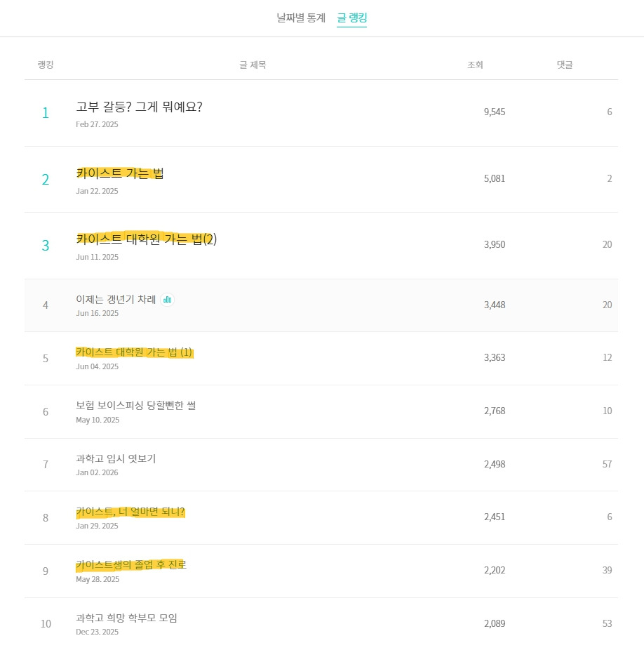Click the 랭킹 column header
This screenshot has width=644, height=650.
[x=46, y=65]
